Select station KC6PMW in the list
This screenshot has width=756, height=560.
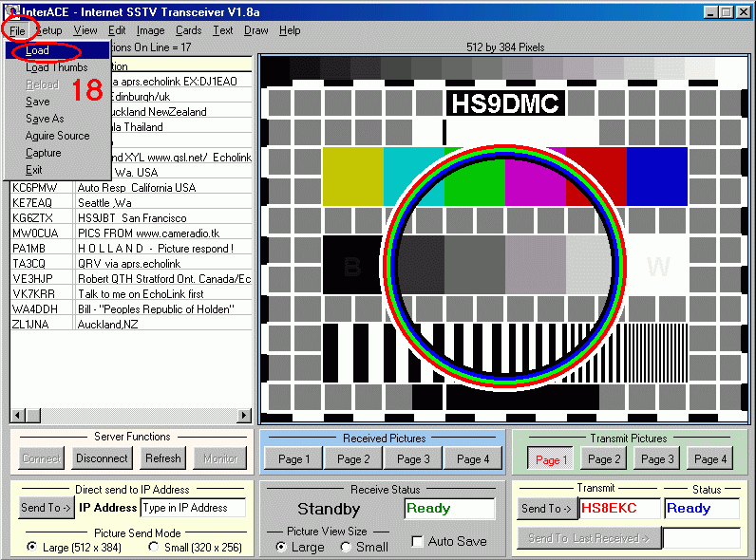131,188
